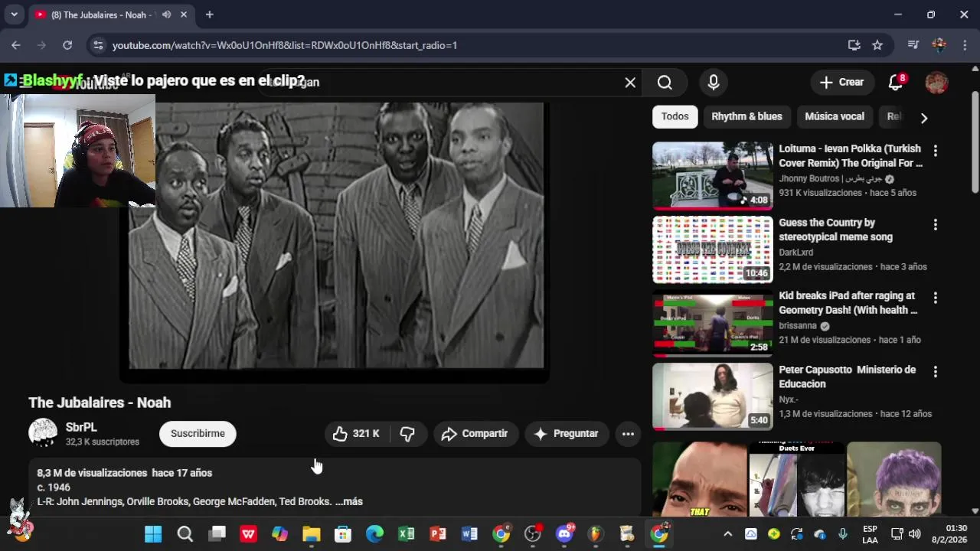
Task: Open Guess the Country video thumbnail
Action: pos(713,249)
